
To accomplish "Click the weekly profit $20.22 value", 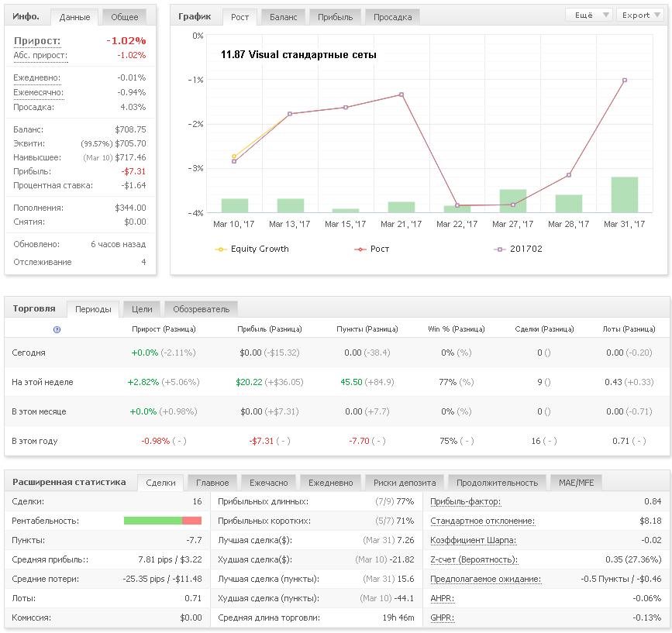I will pyautogui.click(x=249, y=382).
